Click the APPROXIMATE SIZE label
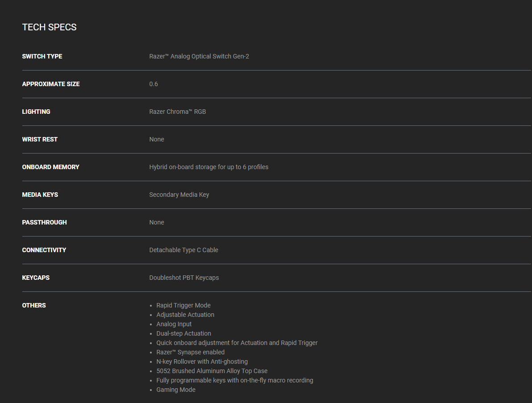The image size is (532, 403). (51, 84)
